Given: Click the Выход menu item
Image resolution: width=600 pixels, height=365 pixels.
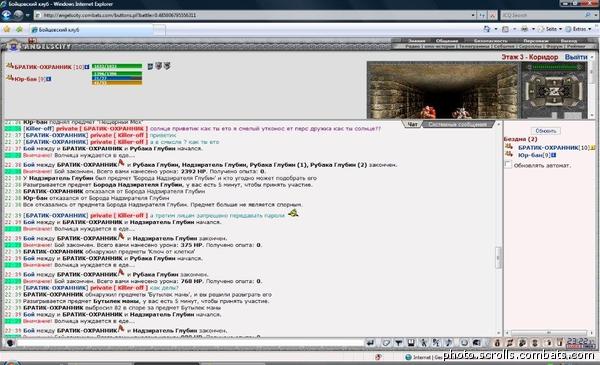Looking at the screenshot, I should click(x=569, y=41).
